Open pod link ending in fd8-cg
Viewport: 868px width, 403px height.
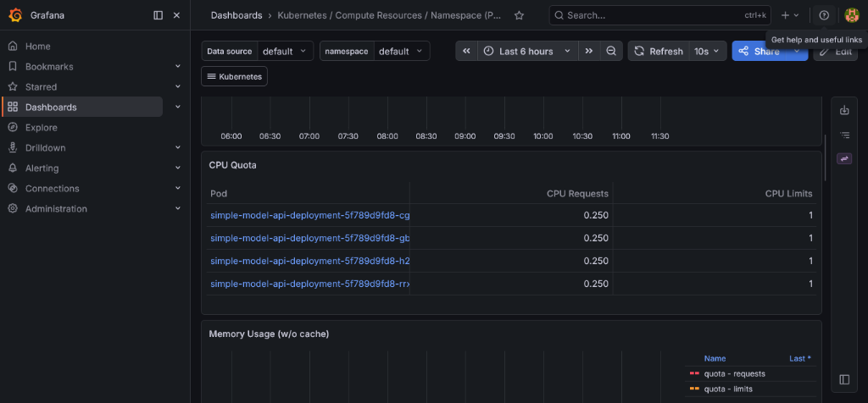point(310,215)
